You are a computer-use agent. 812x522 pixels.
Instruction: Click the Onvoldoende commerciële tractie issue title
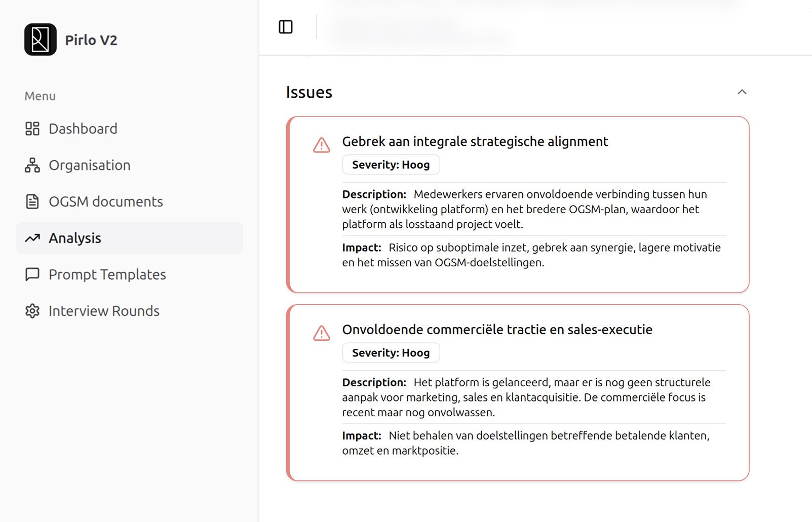point(497,329)
